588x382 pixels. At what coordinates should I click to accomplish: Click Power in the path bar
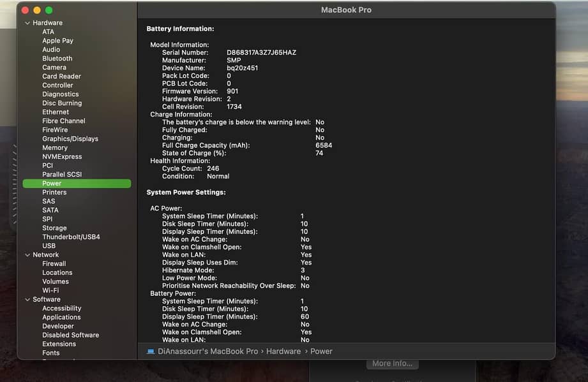pyautogui.click(x=321, y=351)
